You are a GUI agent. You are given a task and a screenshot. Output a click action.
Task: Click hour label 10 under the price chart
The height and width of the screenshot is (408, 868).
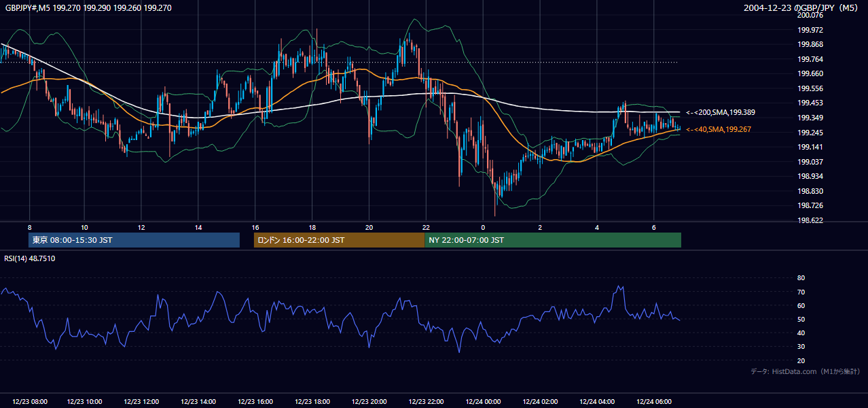click(x=84, y=227)
